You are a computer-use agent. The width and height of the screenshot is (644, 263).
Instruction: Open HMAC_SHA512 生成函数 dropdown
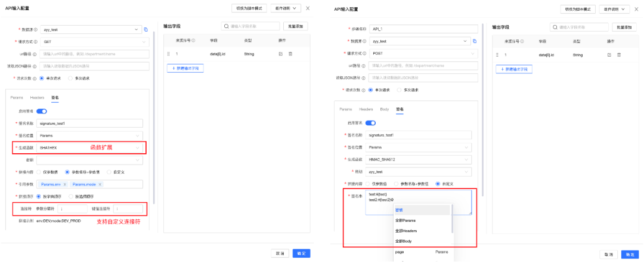tap(418, 159)
